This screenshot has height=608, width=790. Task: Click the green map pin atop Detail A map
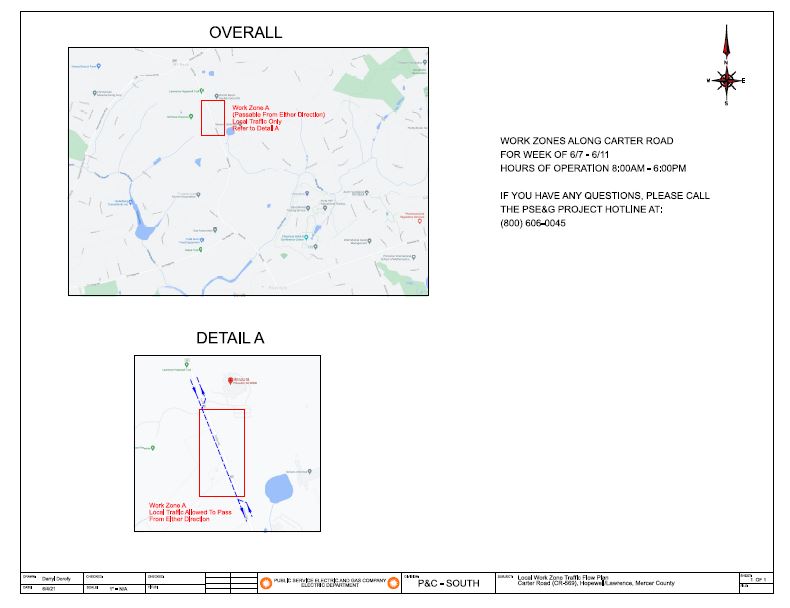coord(187,362)
